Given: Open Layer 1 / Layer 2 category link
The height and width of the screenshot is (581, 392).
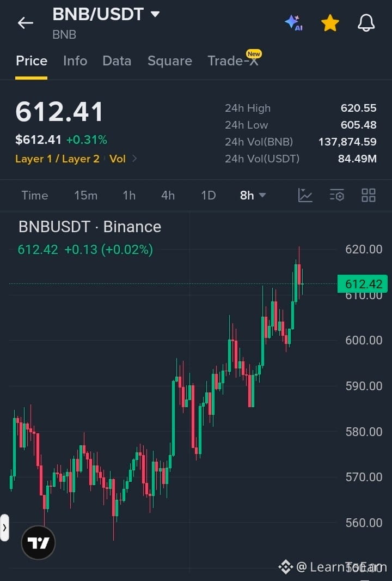Looking at the screenshot, I should pos(57,159).
